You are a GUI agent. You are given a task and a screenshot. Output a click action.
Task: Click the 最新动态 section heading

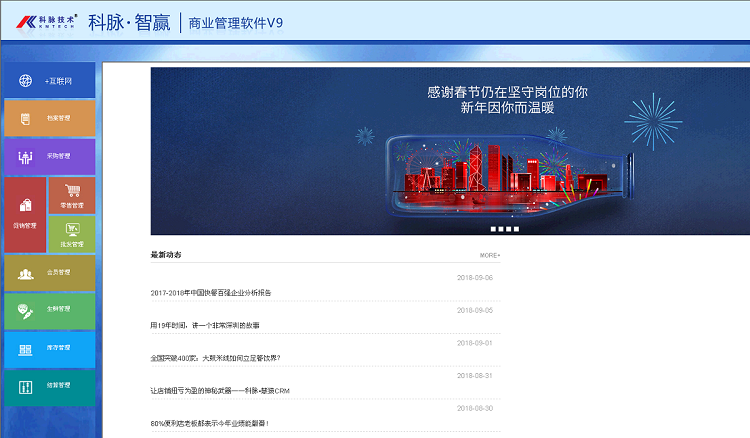coord(166,254)
